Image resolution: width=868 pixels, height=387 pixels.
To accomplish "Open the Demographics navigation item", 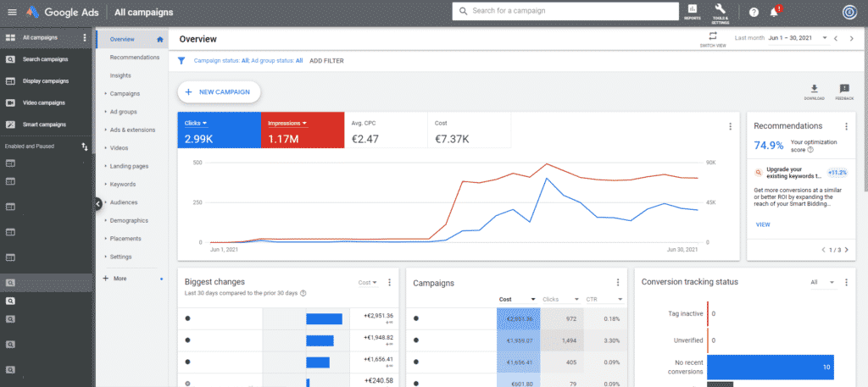I will [129, 220].
